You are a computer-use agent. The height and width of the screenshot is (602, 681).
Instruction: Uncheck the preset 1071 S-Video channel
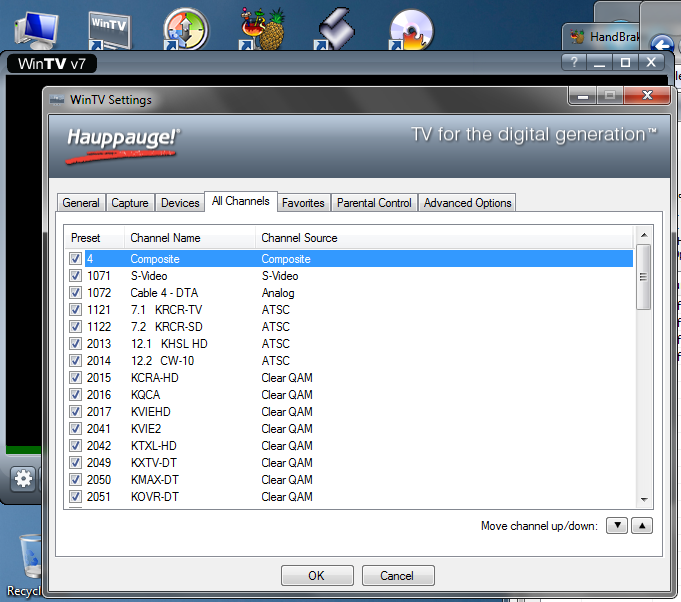click(75, 276)
